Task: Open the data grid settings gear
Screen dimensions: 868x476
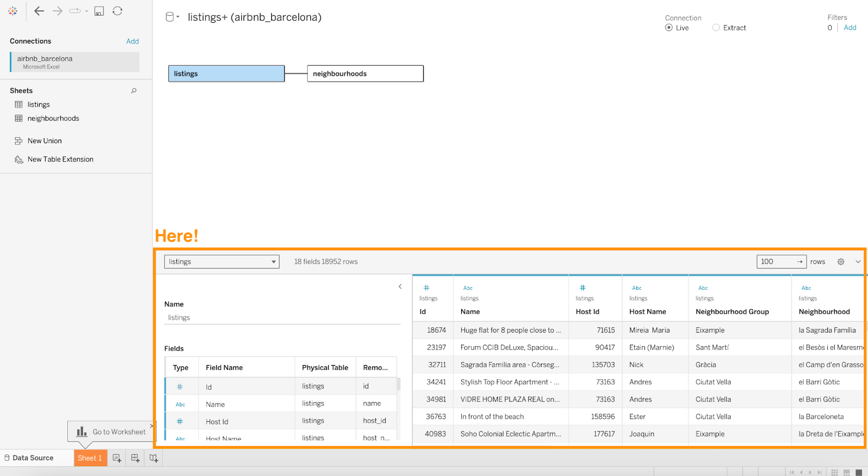Action: tap(841, 262)
